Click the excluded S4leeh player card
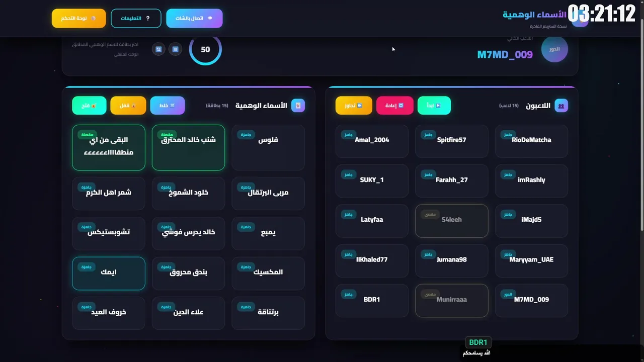The width and height of the screenshot is (644, 362). [452, 221]
